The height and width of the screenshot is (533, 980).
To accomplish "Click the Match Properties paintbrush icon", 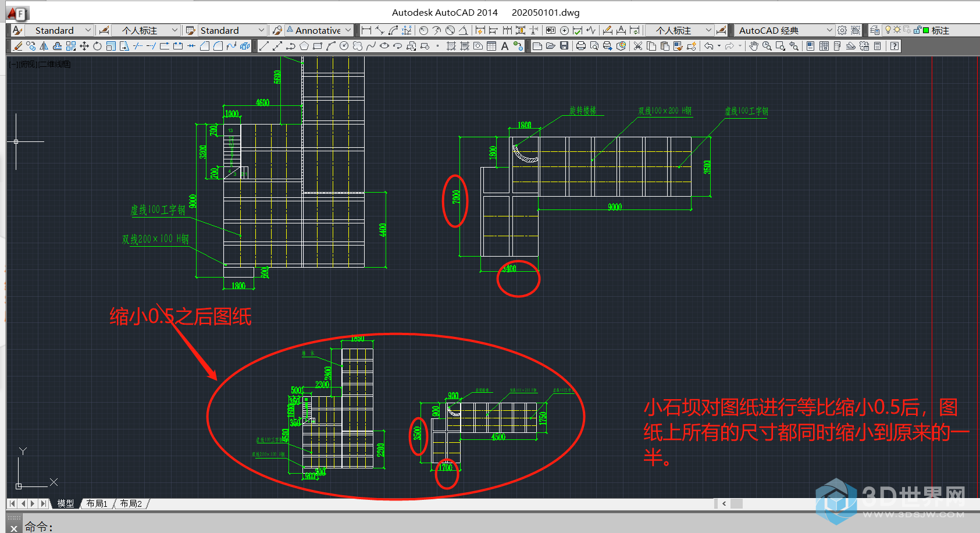I will (678, 46).
